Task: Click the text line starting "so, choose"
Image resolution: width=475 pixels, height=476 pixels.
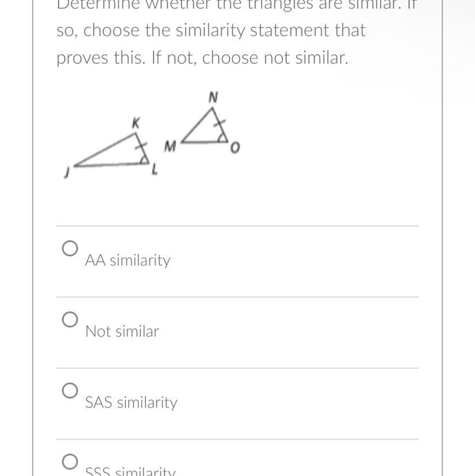Action: click(211, 30)
